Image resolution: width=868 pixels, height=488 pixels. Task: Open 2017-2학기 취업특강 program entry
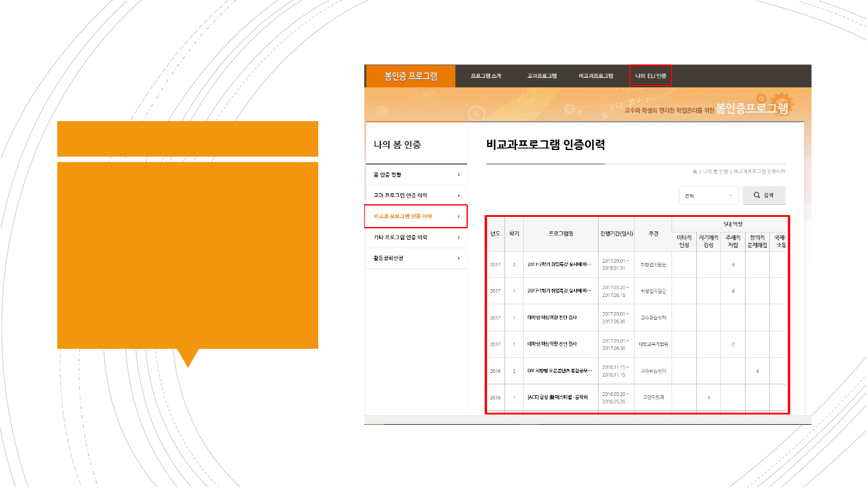pos(559,264)
